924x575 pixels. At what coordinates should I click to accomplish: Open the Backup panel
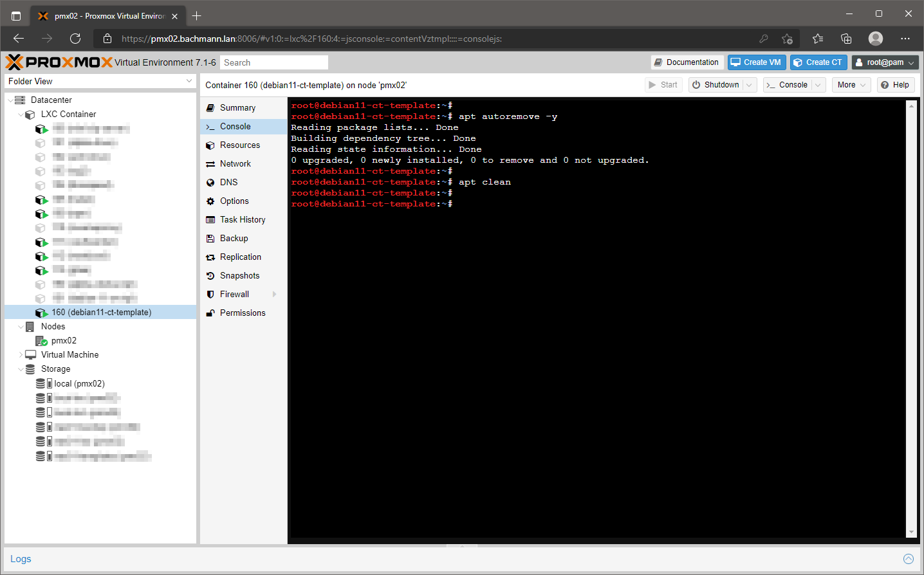pos(232,238)
